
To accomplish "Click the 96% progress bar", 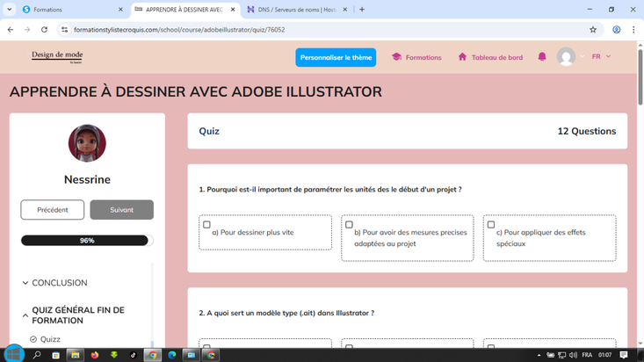I will 87,241.
